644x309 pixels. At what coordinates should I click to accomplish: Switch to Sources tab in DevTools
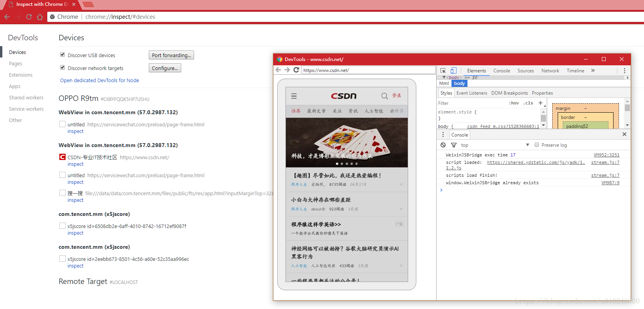tap(526, 71)
